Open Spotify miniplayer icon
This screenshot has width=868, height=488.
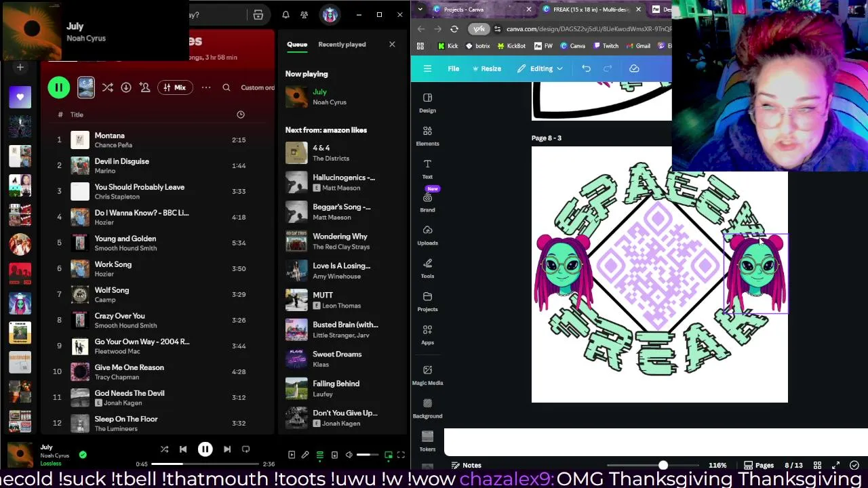tap(389, 455)
